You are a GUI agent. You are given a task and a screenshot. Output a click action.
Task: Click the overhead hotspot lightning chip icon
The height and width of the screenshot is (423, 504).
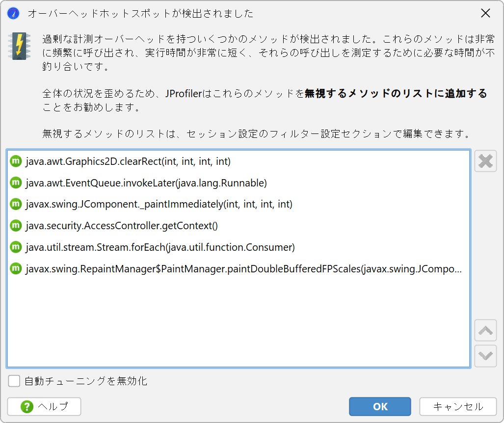click(x=19, y=46)
